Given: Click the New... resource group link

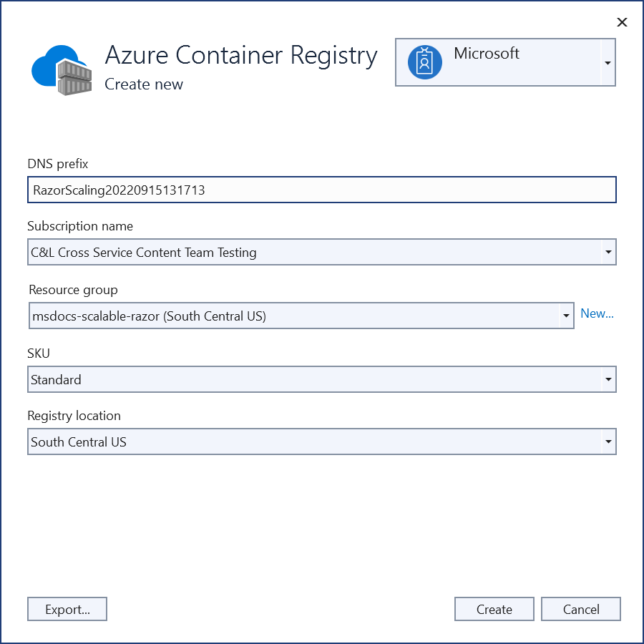Looking at the screenshot, I should 597,313.
